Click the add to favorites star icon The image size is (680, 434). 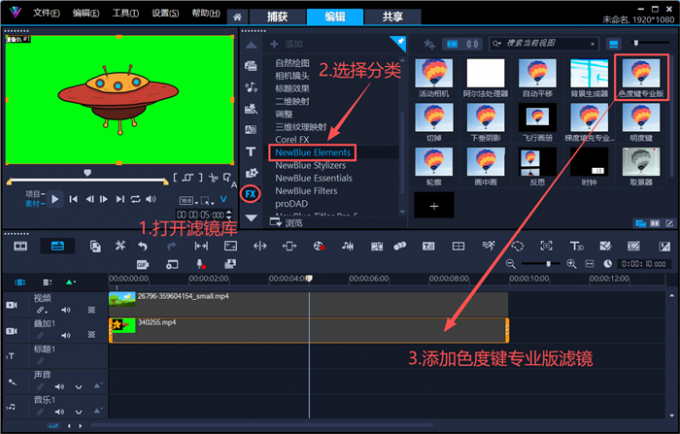[429, 44]
